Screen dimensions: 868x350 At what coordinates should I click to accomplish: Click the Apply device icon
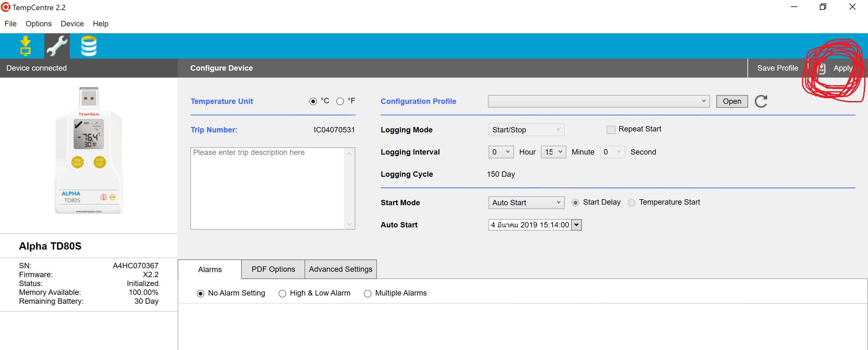(821, 68)
